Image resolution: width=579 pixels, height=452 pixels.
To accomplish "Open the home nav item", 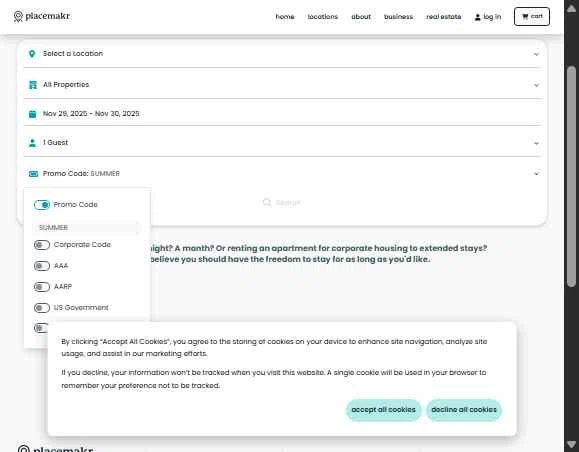I will [285, 17].
